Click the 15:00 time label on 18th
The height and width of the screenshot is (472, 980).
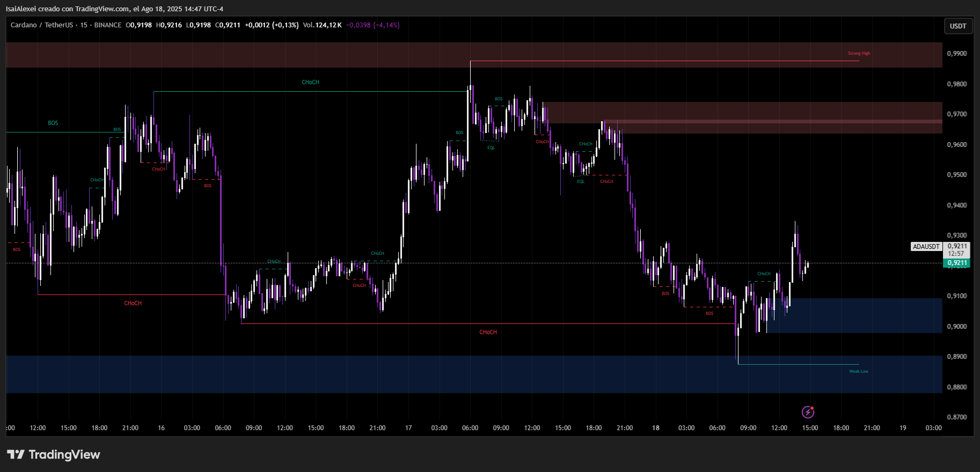tap(810, 428)
